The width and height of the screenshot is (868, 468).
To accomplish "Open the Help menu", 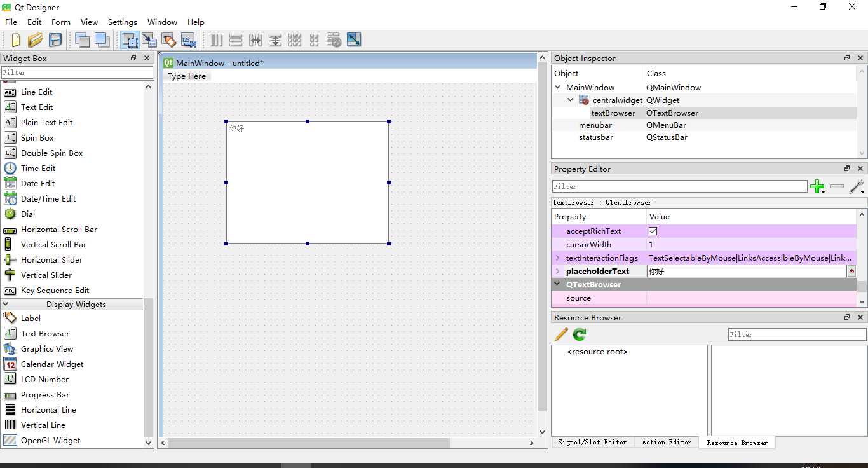I will point(196,22).
